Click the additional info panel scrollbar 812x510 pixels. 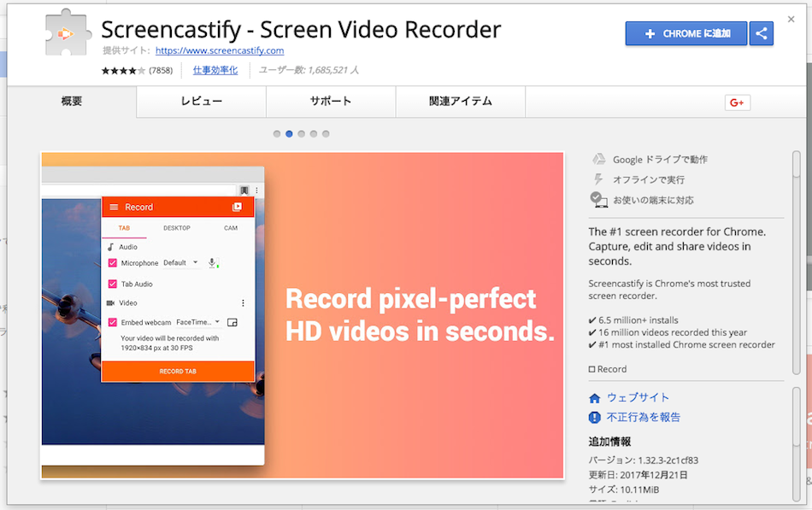coord(797,444)
